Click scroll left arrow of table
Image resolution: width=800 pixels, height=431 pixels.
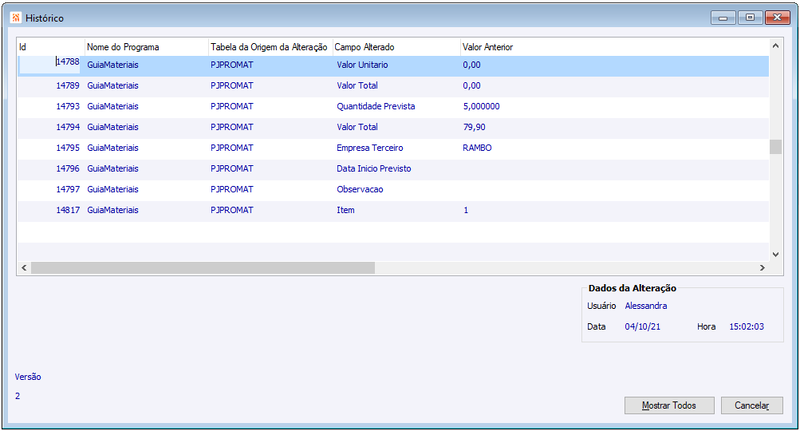coord(24,268)
